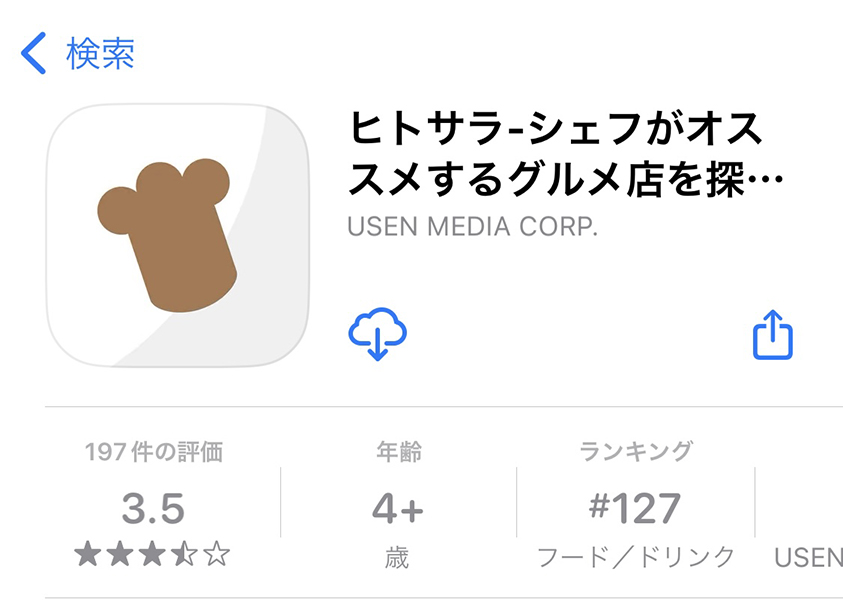843x602 pixels.
Task: Tap the empty fifth star
Action: [x=217, y=554]
